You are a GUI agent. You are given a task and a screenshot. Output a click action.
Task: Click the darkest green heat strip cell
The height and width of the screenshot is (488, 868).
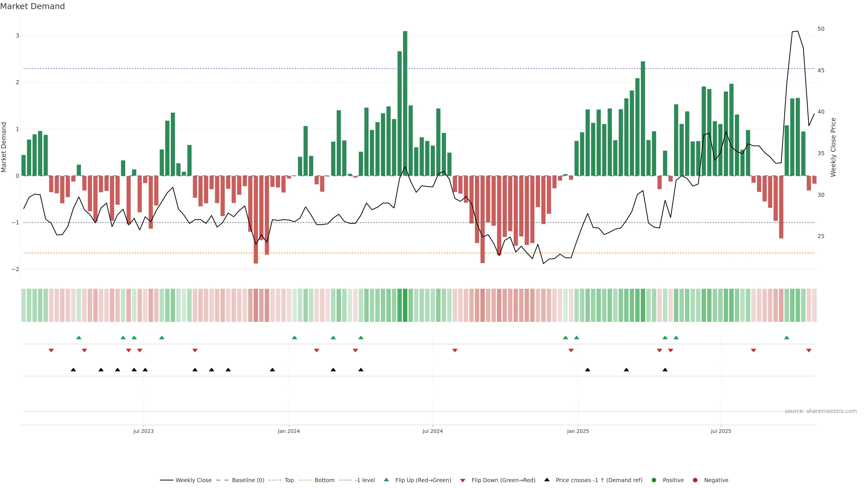click(405, 305)
